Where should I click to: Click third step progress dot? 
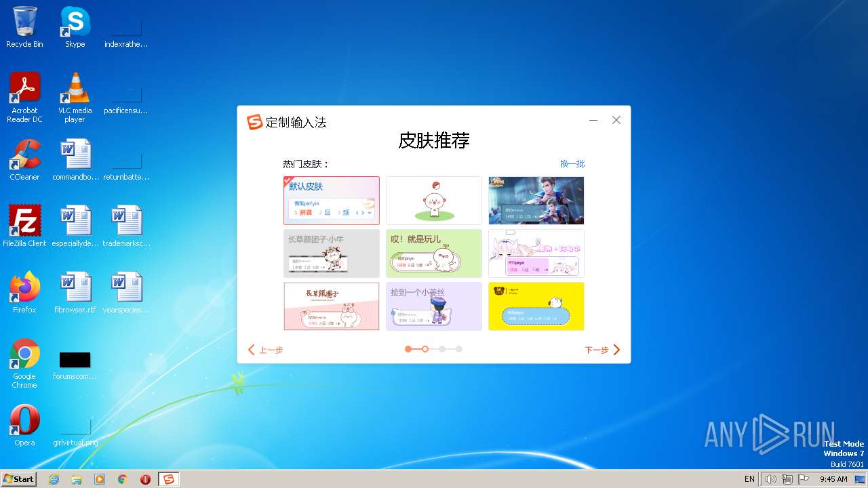[x=442, y=349]
